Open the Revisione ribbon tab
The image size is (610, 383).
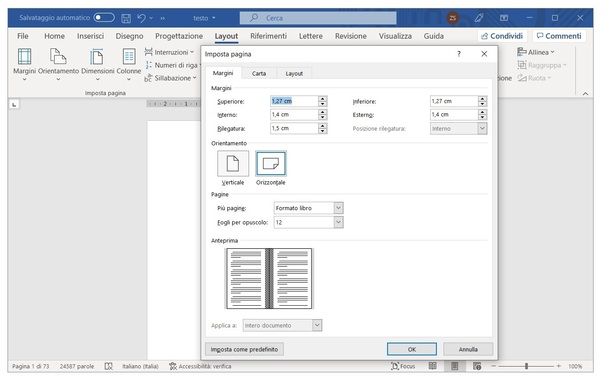pos(351,36)
